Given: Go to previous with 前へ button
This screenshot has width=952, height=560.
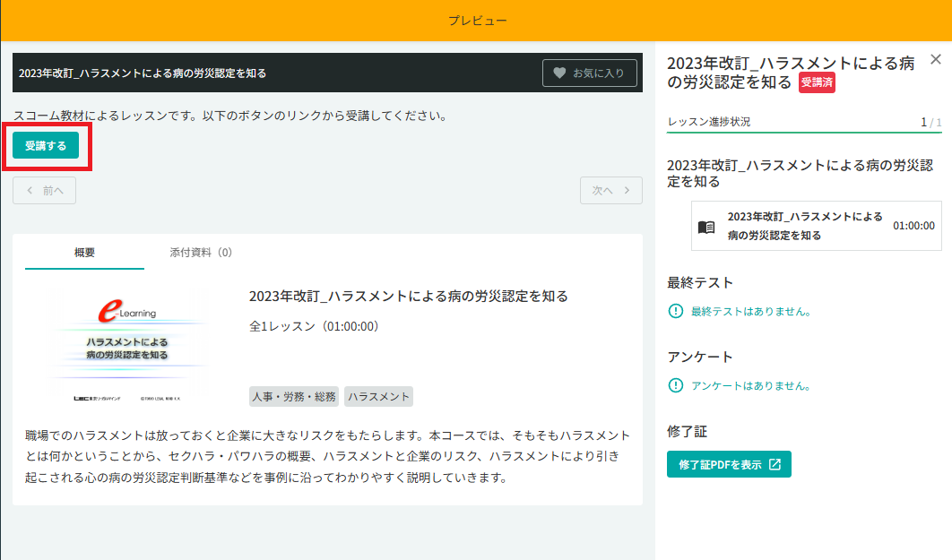Looking at the screenshot, I should coord(44,191).
